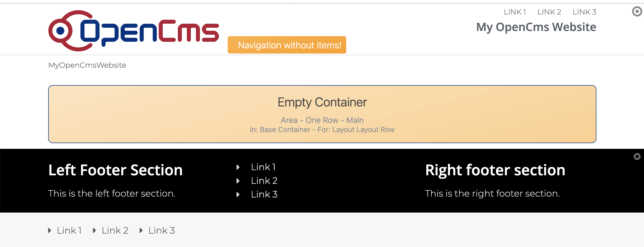Follow Link 3 in the black footer

point(264,194)
